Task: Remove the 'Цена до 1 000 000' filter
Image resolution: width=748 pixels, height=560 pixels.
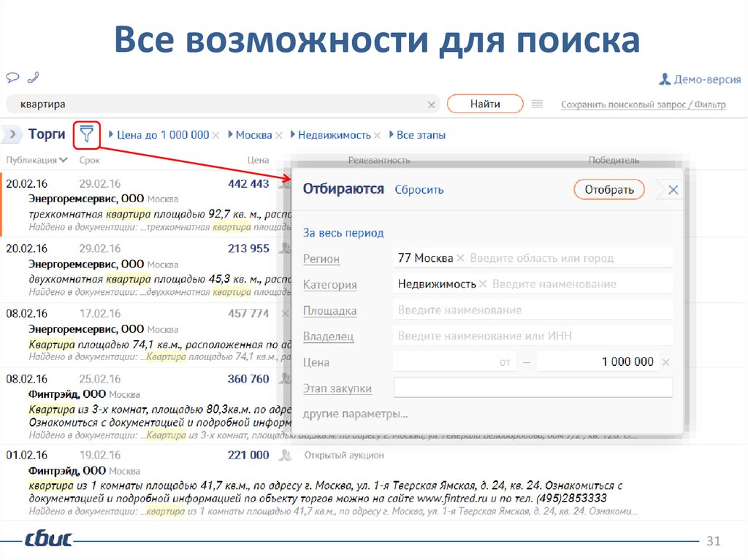Action: click(x=215, y=135)
